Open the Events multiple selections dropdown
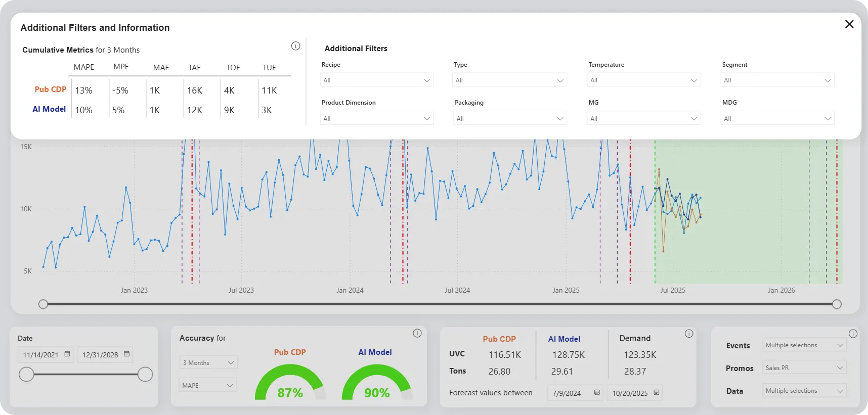Viewport: 868px width, 415px height. coord(804,345)
